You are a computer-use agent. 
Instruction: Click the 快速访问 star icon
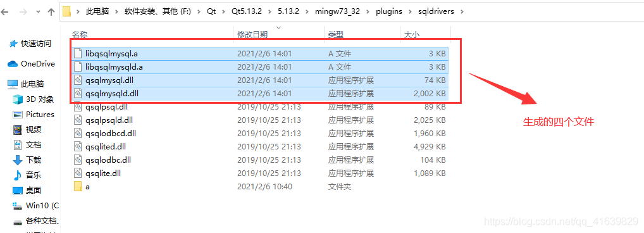click(x=13, y=43)
